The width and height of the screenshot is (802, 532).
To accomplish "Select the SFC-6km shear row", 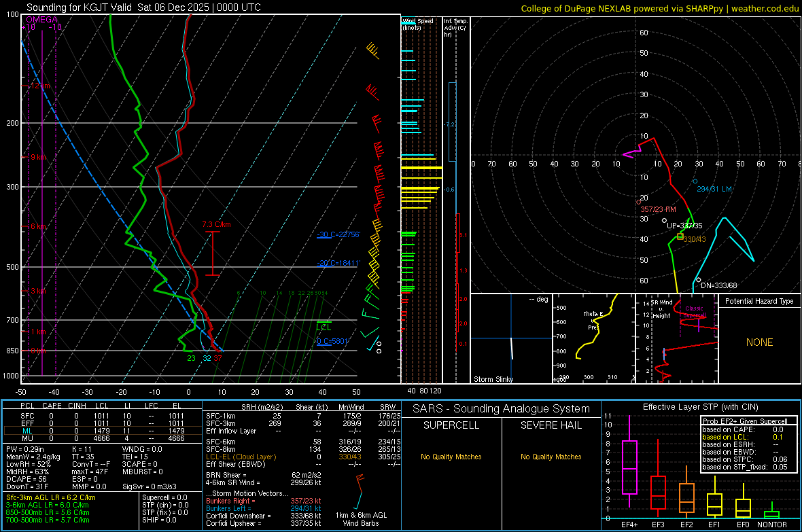I will coord(303,442).
